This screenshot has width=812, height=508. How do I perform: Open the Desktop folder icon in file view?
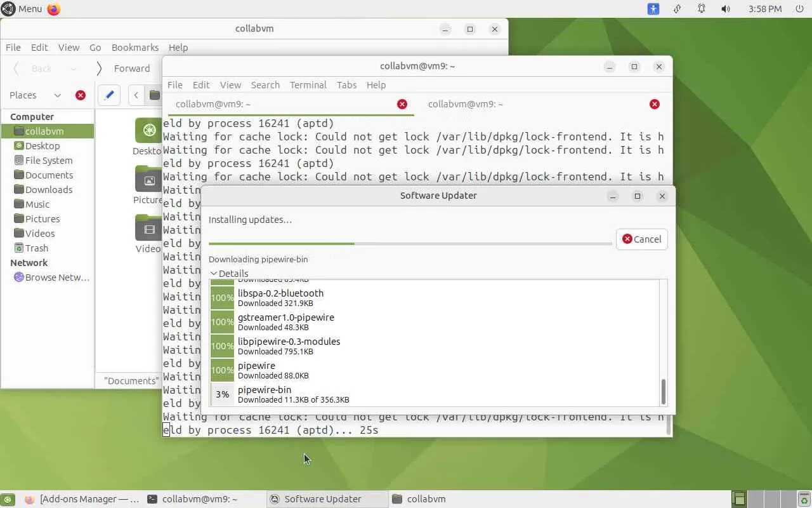(150, 131)
